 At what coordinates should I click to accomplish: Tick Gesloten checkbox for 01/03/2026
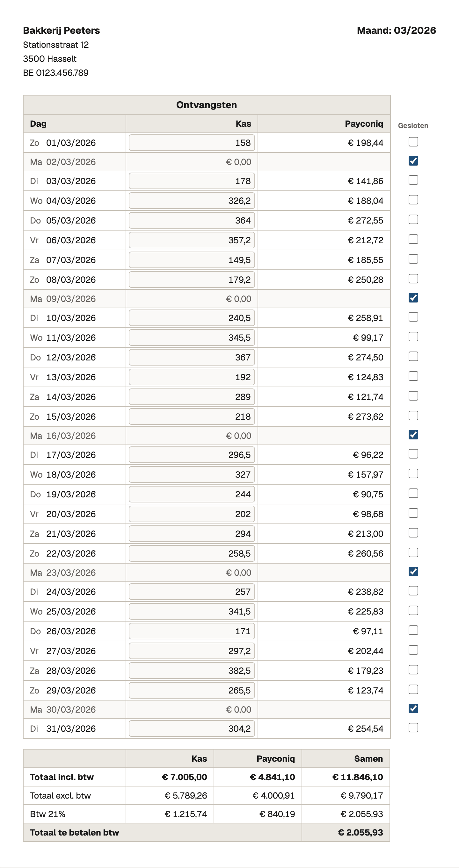point(413,142)
